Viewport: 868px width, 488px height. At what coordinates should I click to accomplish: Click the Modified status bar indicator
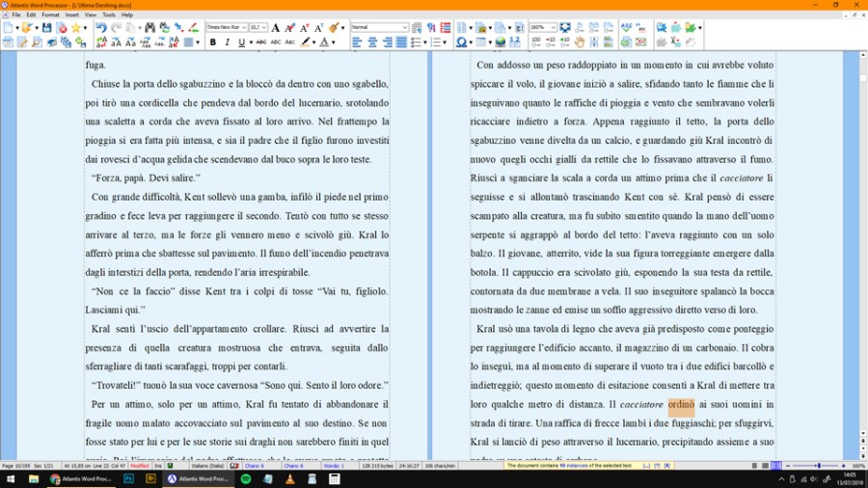point(140,466)
